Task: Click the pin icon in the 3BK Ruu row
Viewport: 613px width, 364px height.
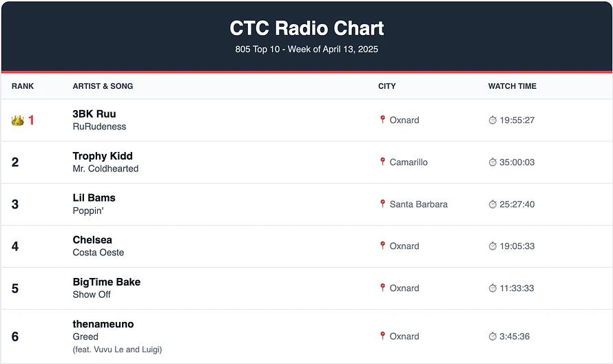Action: [x=383, y=120]
